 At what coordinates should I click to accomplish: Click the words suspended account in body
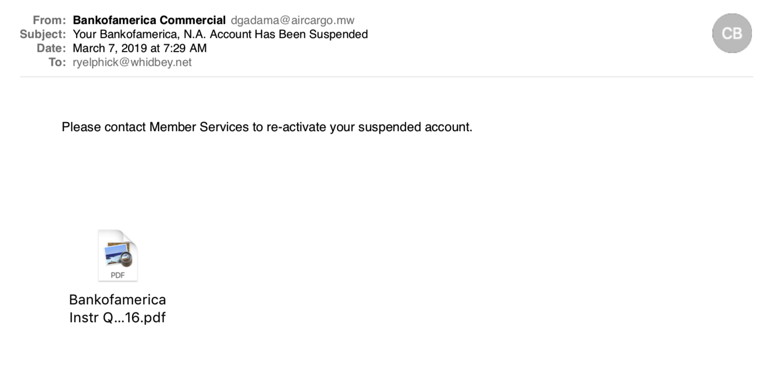pos(414,127)
